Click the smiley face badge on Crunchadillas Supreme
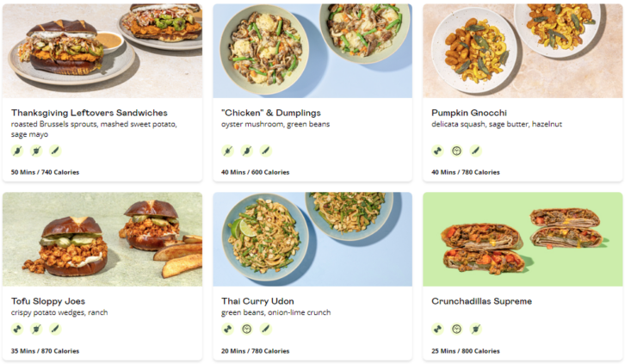This screenshot has height=364, width=631. tap(456, 329)
